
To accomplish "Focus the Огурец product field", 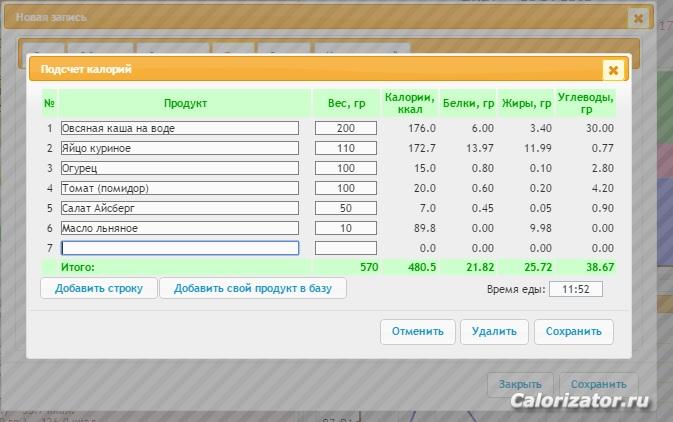I will click(180, 168).
